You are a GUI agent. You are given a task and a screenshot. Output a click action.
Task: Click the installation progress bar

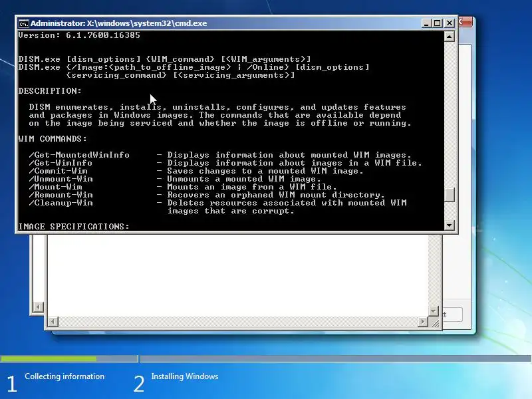(x=266, y=358)
